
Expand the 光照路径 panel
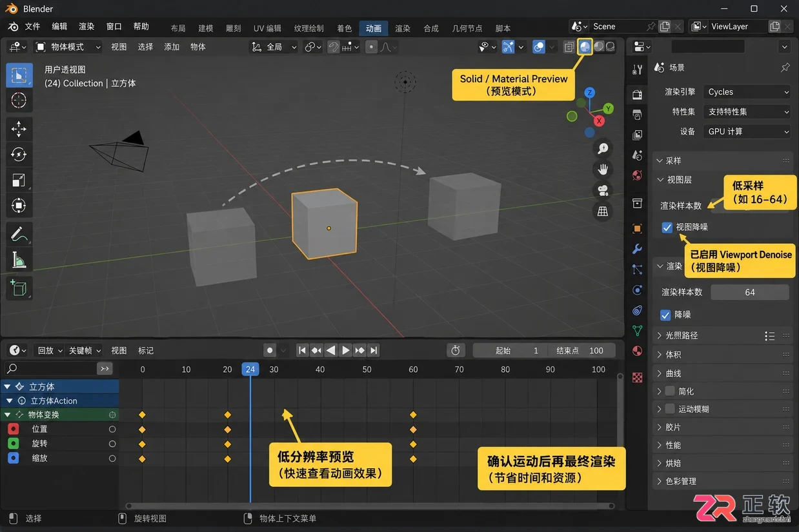723,335
